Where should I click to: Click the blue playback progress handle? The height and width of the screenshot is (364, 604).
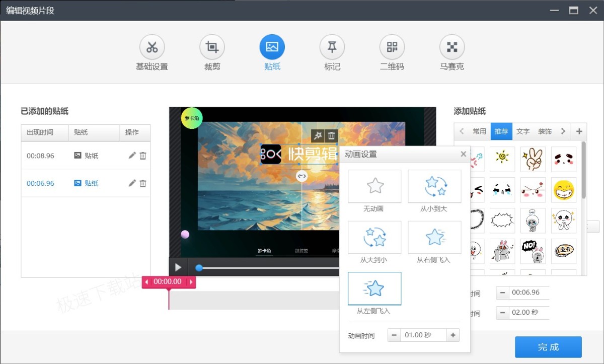(x=199, y=268)
